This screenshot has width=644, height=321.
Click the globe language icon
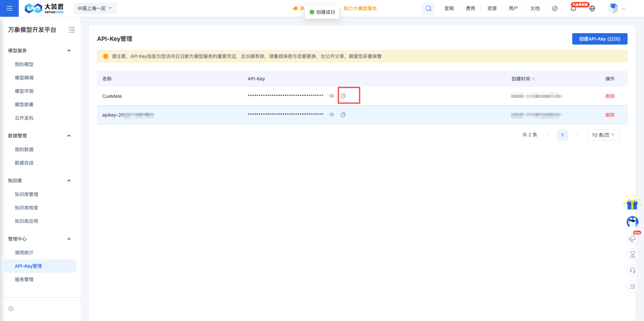point(592,8)
